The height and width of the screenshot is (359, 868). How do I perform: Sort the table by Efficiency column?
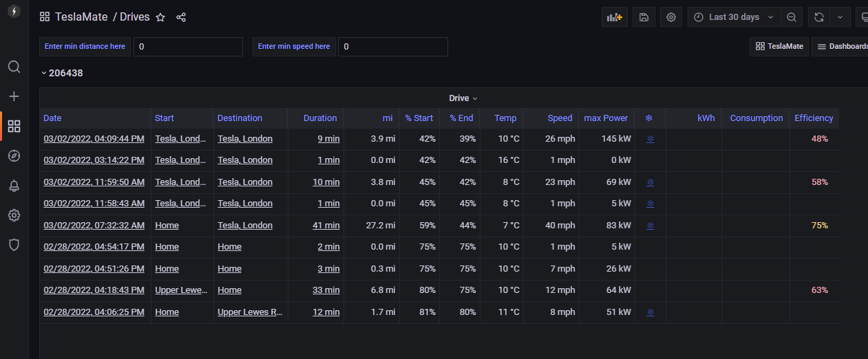[814, 118]
